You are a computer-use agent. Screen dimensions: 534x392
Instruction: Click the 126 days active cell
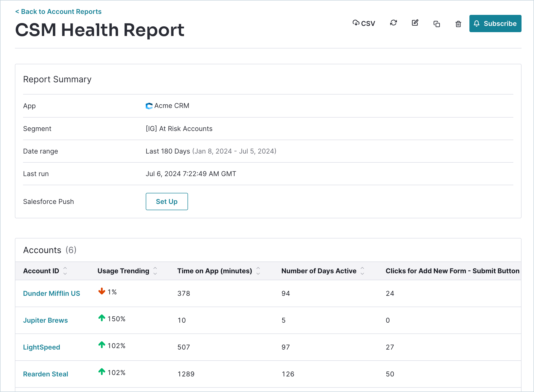(x=288, y=374)
